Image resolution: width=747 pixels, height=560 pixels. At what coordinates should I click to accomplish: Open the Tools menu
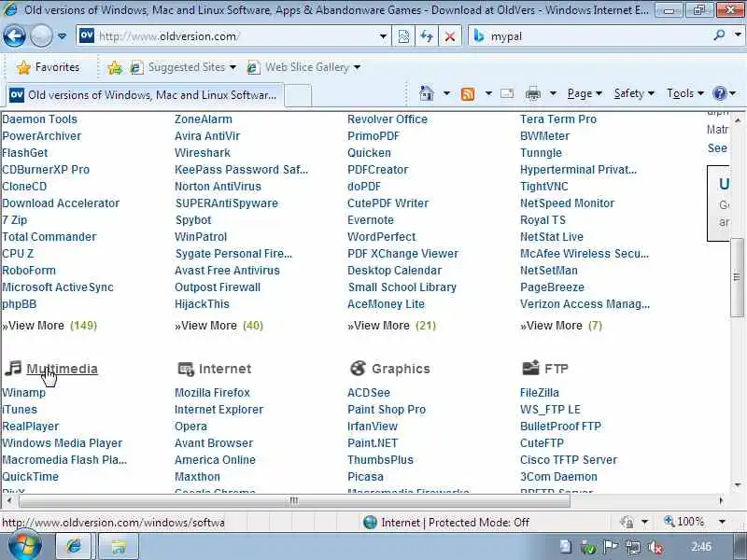click(684, 93)
